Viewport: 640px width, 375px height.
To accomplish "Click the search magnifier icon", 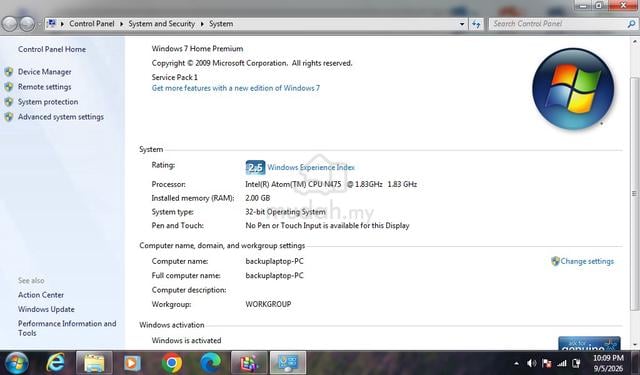I will pos(631,24).
